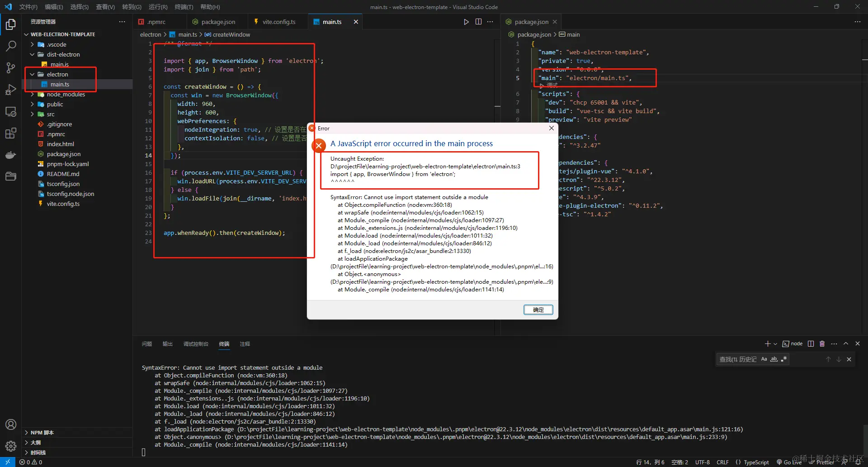868x467 pixels.
Task: Split the main.ts editor to the right
Action: (x=478, y=22)
